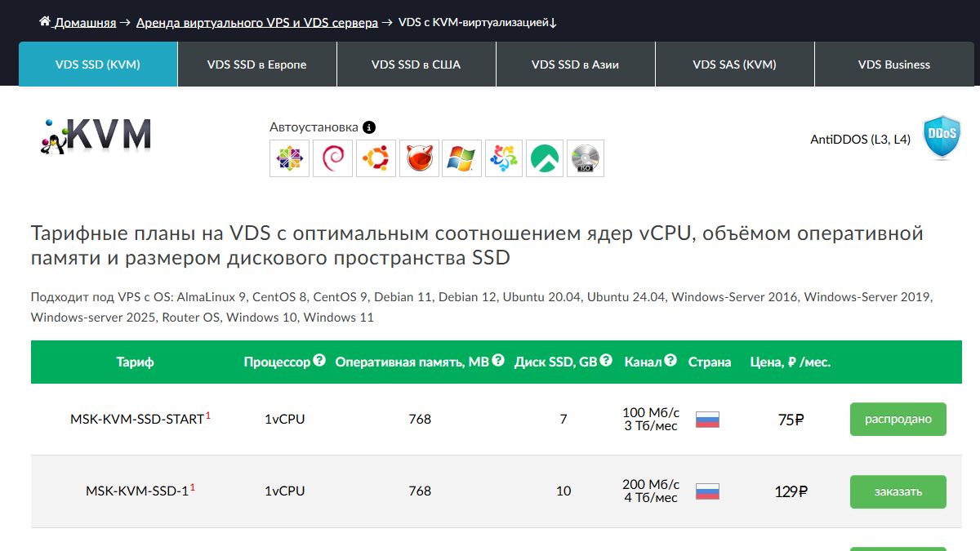This screenshot has height=551, width=980.
Task: Click 1vCPU in the MSK-KVM-SSD-START row
Action: [x=285, y=420]
